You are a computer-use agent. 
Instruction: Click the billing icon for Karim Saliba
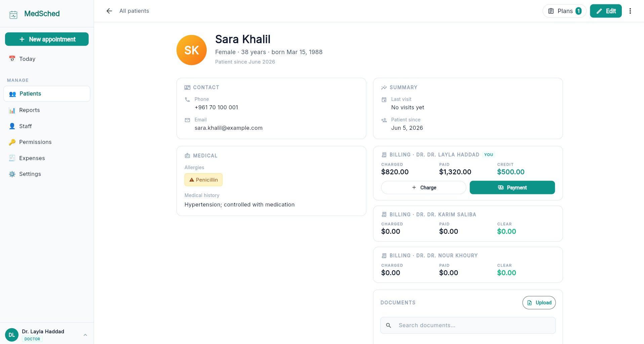coord(384,215)
